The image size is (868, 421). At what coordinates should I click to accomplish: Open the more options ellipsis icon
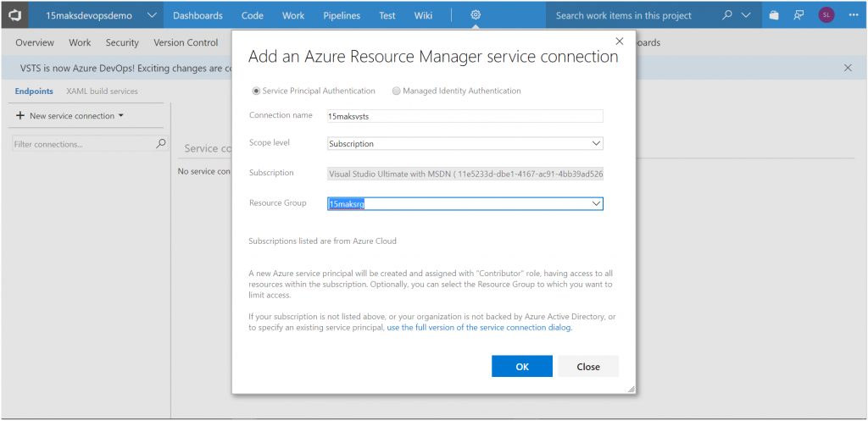[853, 15]
